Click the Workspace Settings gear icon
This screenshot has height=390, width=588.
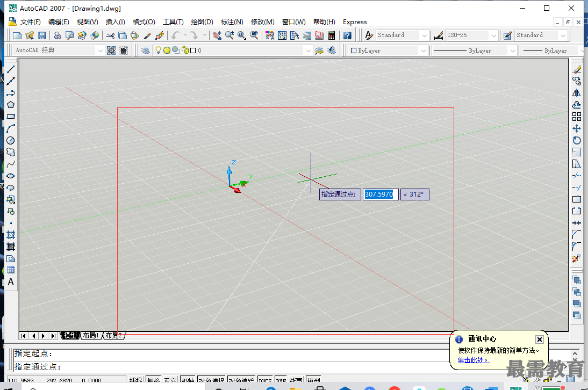coord(111,50)
